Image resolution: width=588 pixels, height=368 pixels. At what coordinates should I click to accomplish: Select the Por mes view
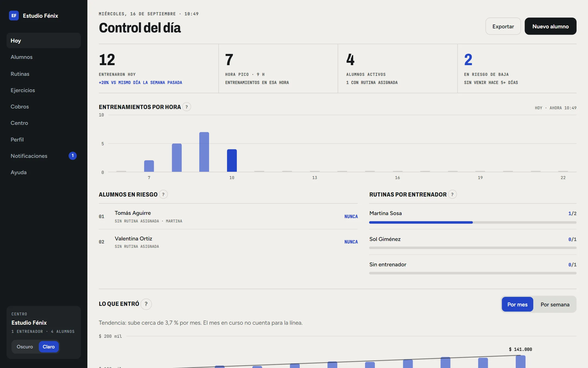[517, 304]
